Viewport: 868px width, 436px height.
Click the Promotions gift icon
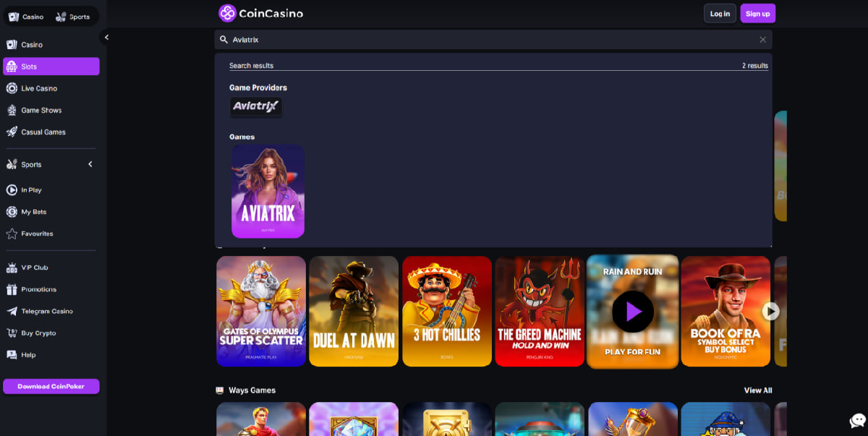point(12,289)
